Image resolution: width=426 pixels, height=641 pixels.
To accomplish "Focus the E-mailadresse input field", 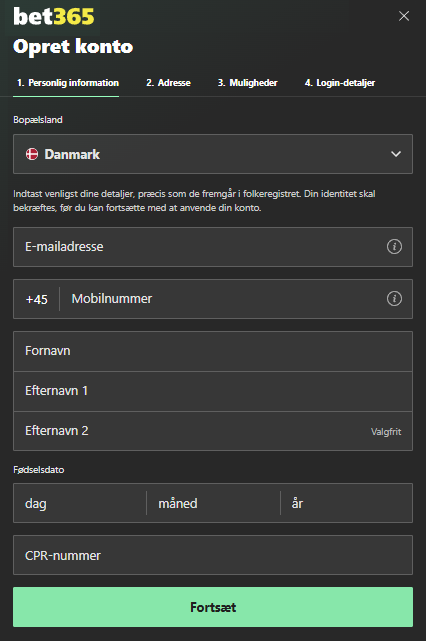I will (213, 247).
